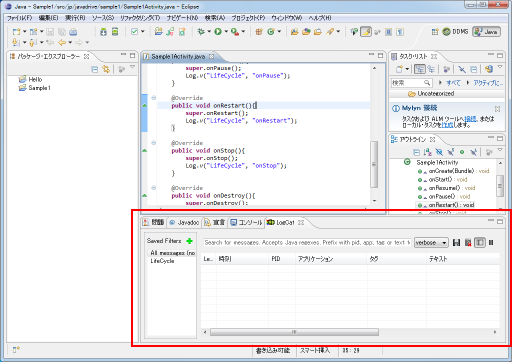
Task: Toggle Scheduled presentation in the Task List
Action: (x=431, y=69)
